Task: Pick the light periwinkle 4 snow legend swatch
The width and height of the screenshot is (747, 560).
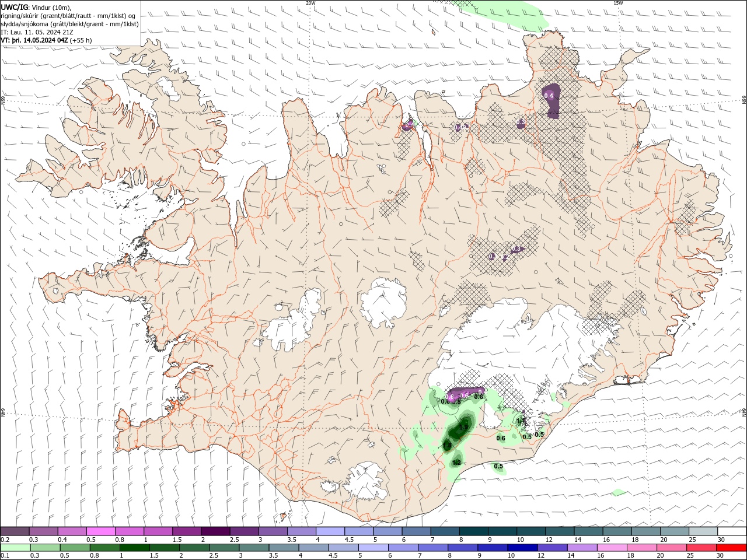Action: pyautogui.click(x=330, y=531)
